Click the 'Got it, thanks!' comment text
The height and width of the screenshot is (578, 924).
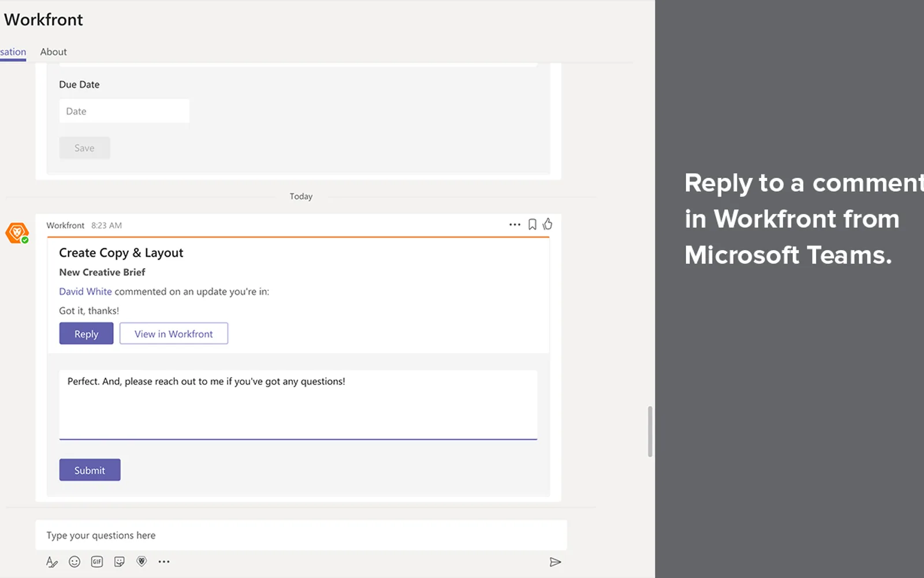(89, 311)
